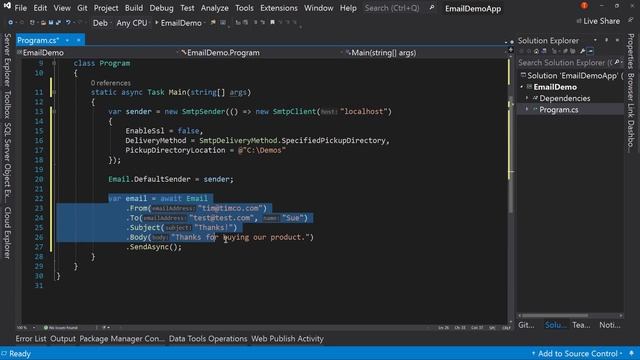The height and width of the screenshot is (360, 640).
Task: Click the Save All toolbar icon
Action: (x=58, y=22)
